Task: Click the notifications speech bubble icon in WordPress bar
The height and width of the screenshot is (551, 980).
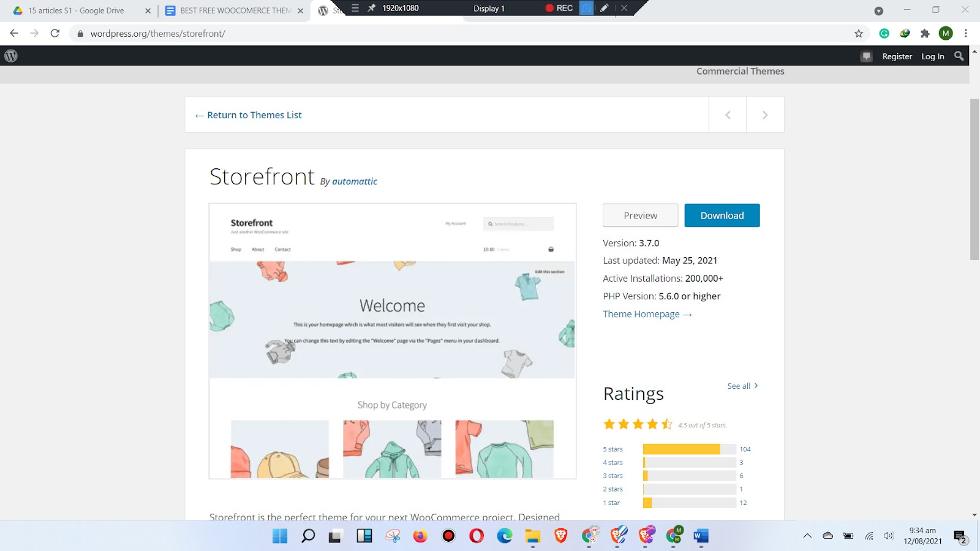Action: [x=866, y=56]
